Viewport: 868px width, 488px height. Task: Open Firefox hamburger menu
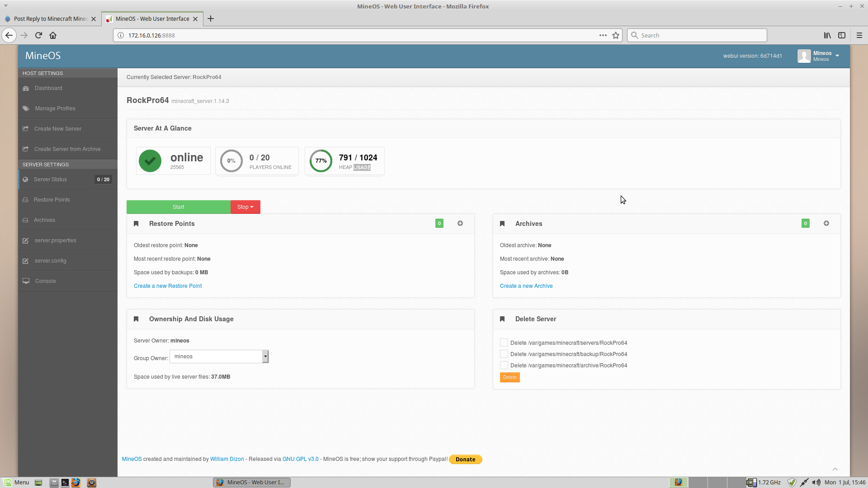coord(859,35)
